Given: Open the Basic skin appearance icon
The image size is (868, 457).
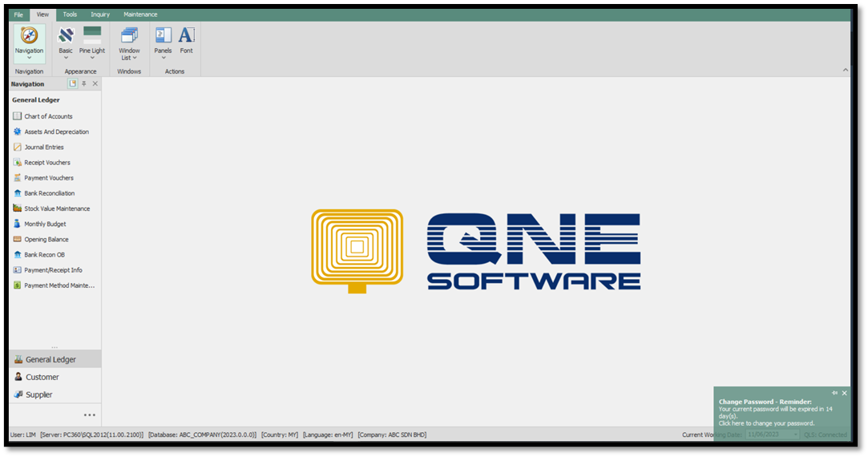Looking at the screenshot, I should 66,35.
